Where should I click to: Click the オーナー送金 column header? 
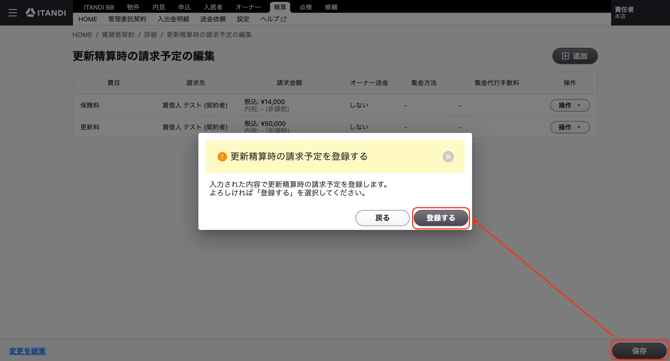point(369,83)
